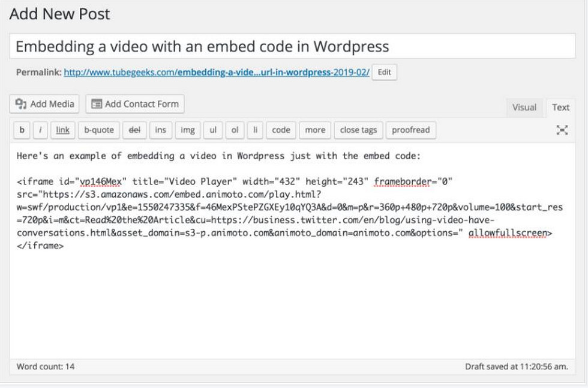588x388 pixels.
Task: Click the misspelled word 'allowfullscreen'
Action: [508, 233]
